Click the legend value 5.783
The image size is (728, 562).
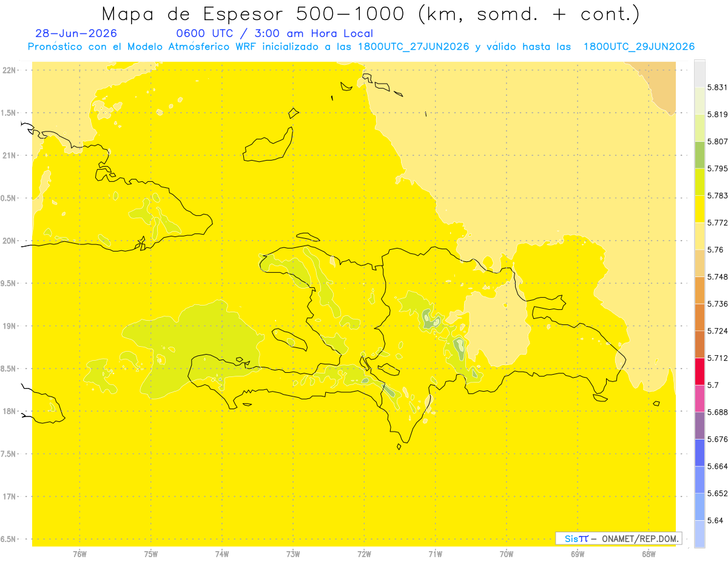pos(718,196)
